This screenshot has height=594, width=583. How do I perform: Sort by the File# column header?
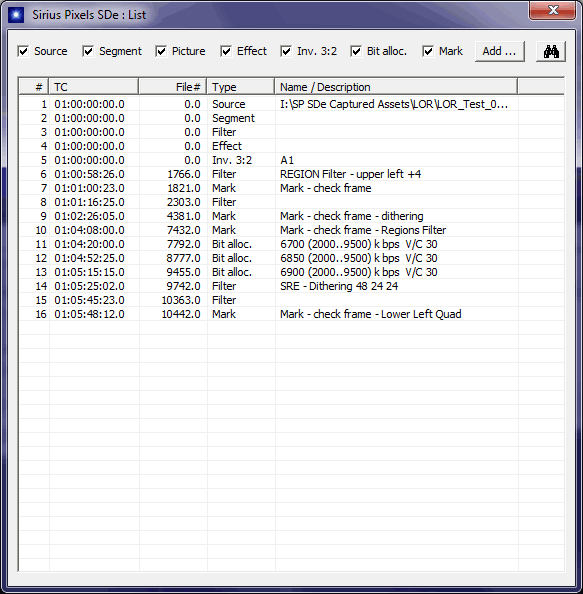pyautogui.click(x=173, y=87)
